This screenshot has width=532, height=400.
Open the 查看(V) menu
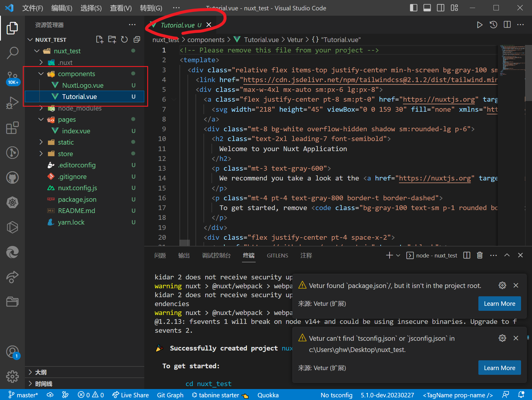121,8
